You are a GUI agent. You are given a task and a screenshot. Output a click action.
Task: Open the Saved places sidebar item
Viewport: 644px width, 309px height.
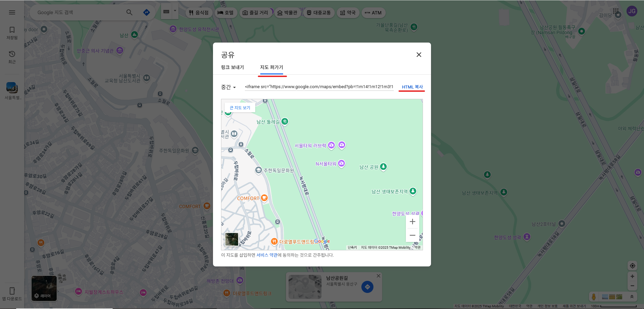[12, 33]
